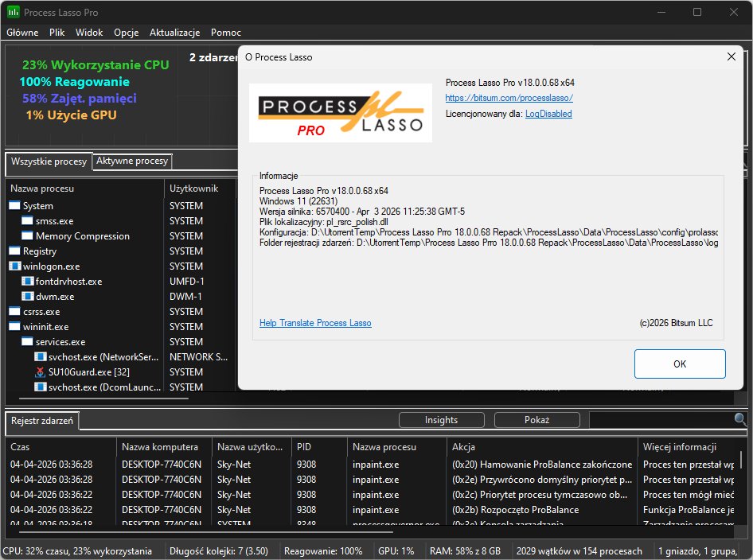The height and width of the screenshot is (560, 753).
Task: Open the Widok menu
Action: 89,32
